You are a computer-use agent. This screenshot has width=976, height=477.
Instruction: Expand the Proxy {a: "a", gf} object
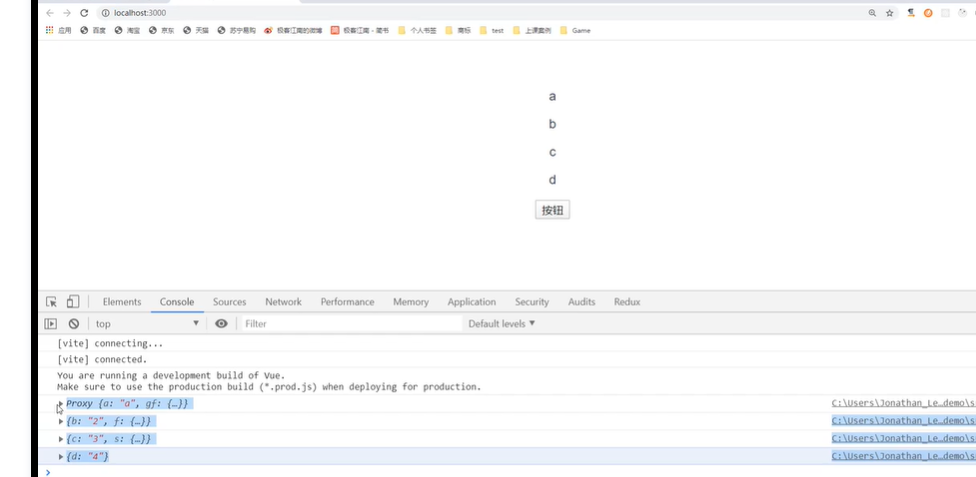61,404
